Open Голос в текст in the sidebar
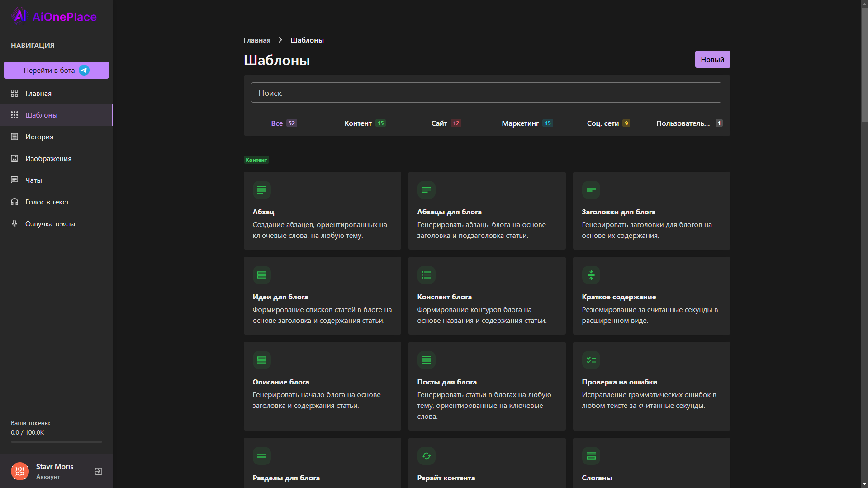The image size is (868, 488). pos(47,202)
